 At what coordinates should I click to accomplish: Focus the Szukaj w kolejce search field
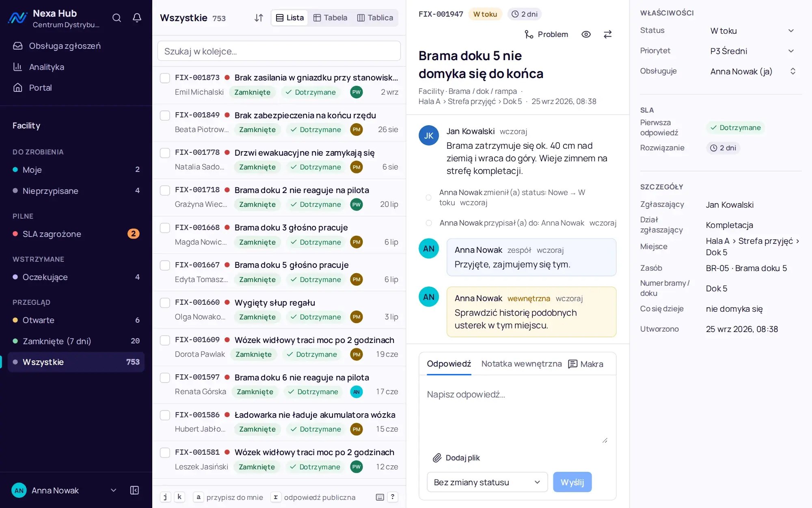(x=279, y=51)
